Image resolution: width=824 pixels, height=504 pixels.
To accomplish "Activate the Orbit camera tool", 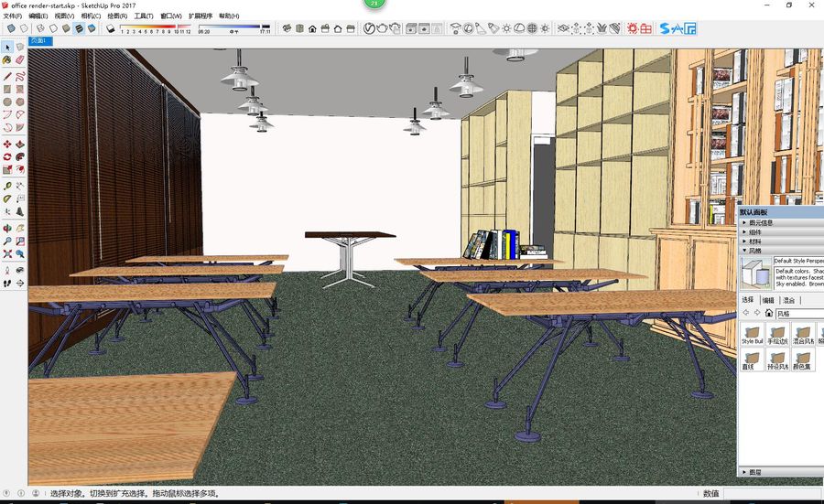I will tap(7, 229).
